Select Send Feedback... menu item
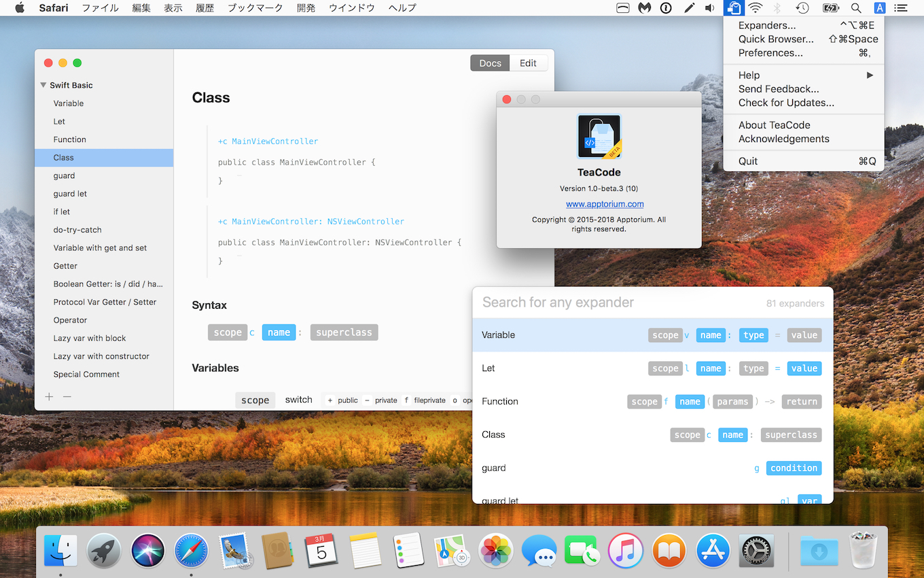The width and height of the screenshot is (924, 578). click(x=804, y=88)
